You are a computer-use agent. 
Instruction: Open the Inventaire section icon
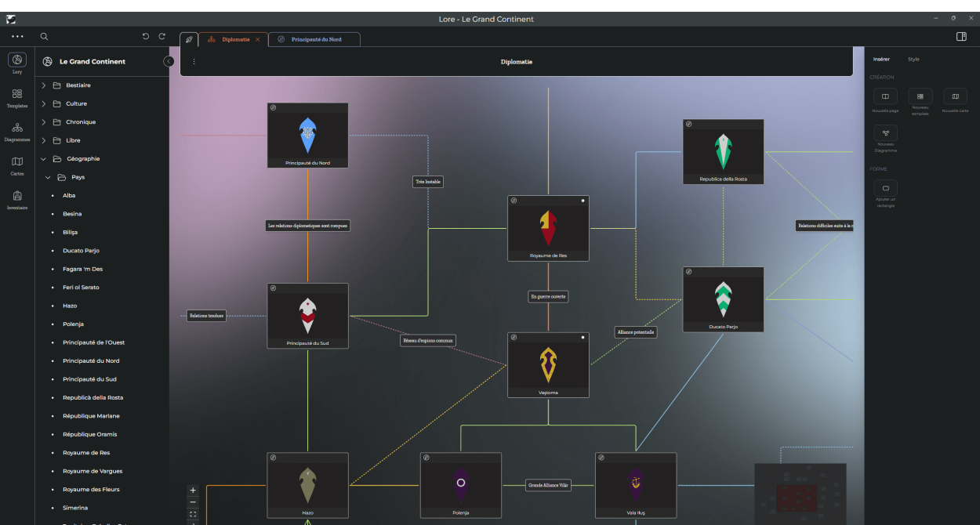tap(17, 196)
